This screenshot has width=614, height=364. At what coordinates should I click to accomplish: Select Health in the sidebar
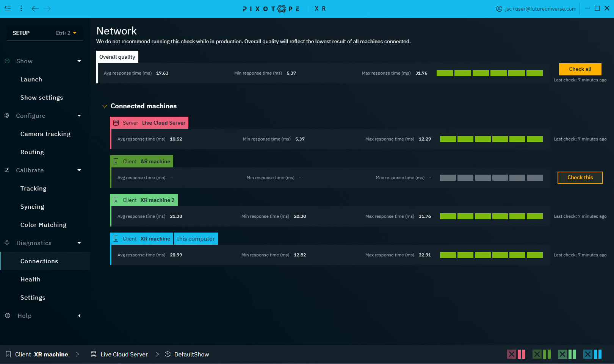click(x=31, y=279)
